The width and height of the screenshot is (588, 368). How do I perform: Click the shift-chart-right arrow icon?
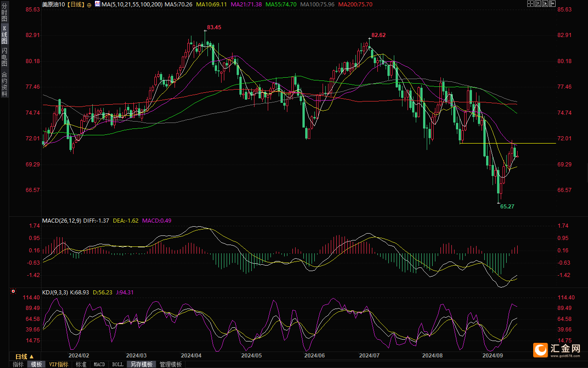tap(552, 4)
